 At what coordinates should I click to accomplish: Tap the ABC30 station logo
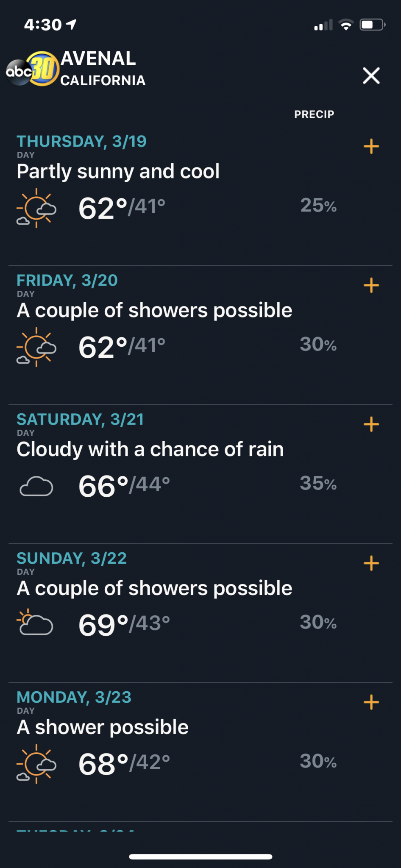pos(32,69)
